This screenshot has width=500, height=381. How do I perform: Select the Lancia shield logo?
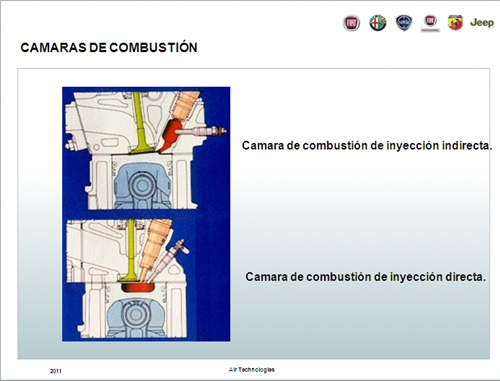point(404,23)
